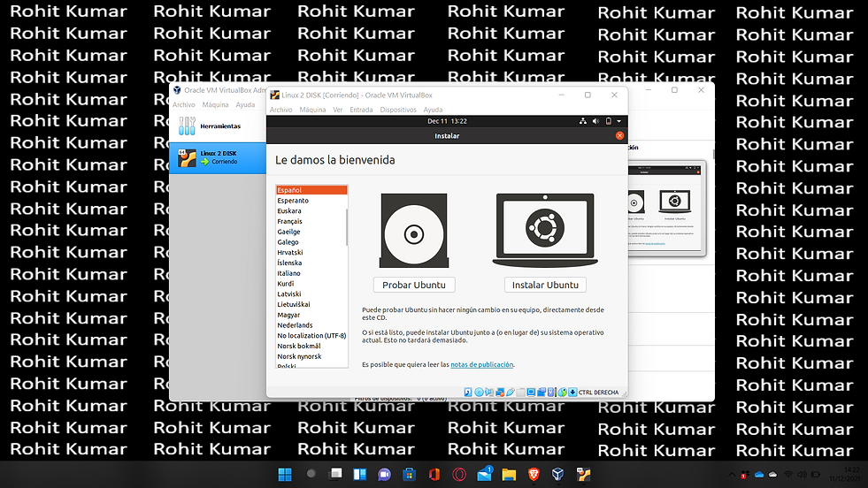The width and height of the screenshot is (868, 488).
Task: Select Euskara in the language list
Action: tap(311, 210)
